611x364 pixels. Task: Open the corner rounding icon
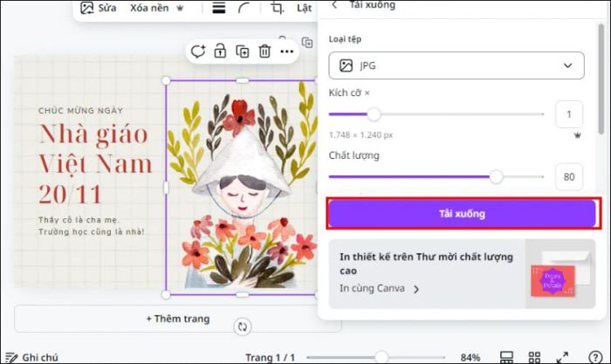point(244,8)
